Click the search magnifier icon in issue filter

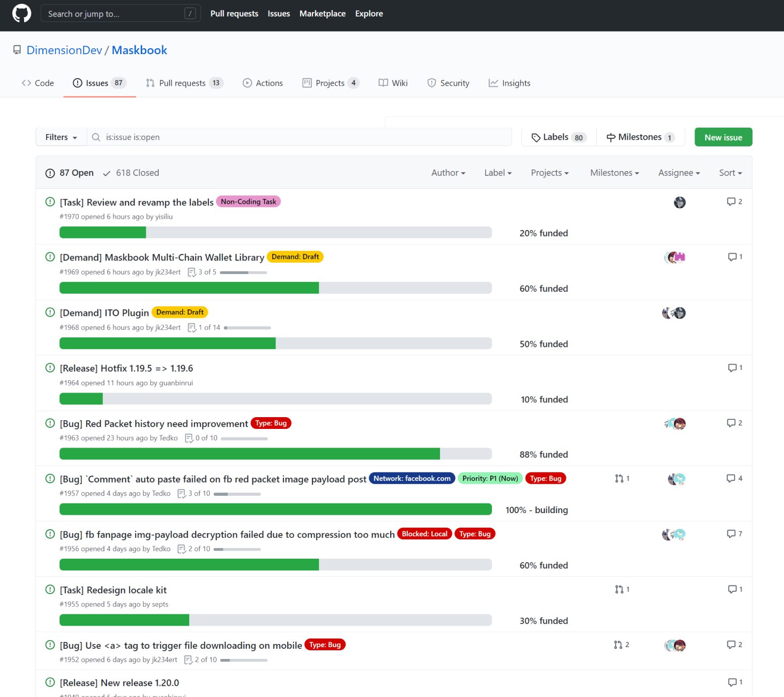[x=96, y=137]
